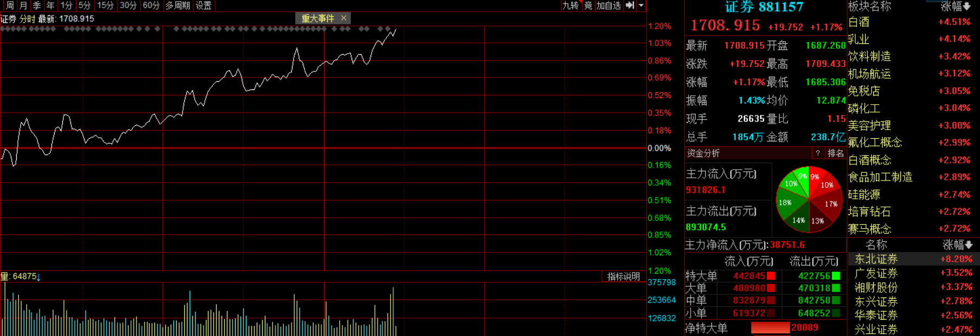Viewport: 980px width, 336px height.
Task: Click the first event diamond marker on chart
Action: tap(3, 29)
